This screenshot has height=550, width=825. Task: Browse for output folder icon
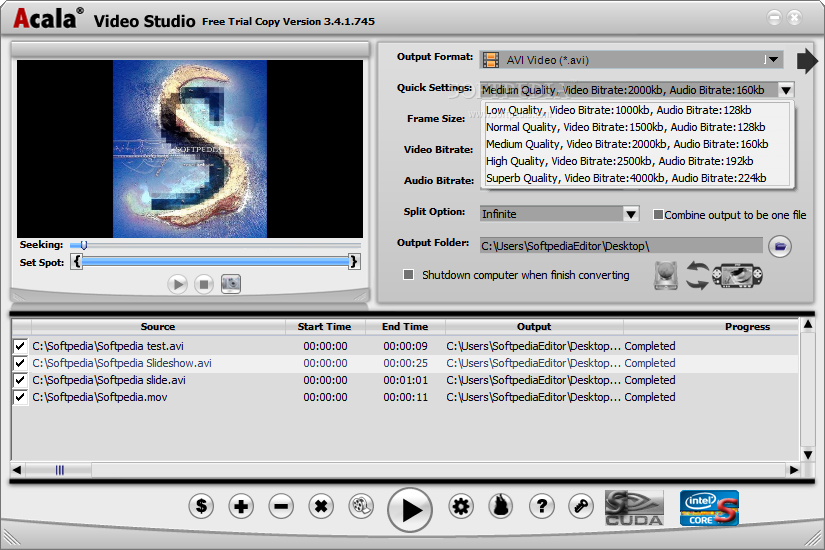(779, 246)
